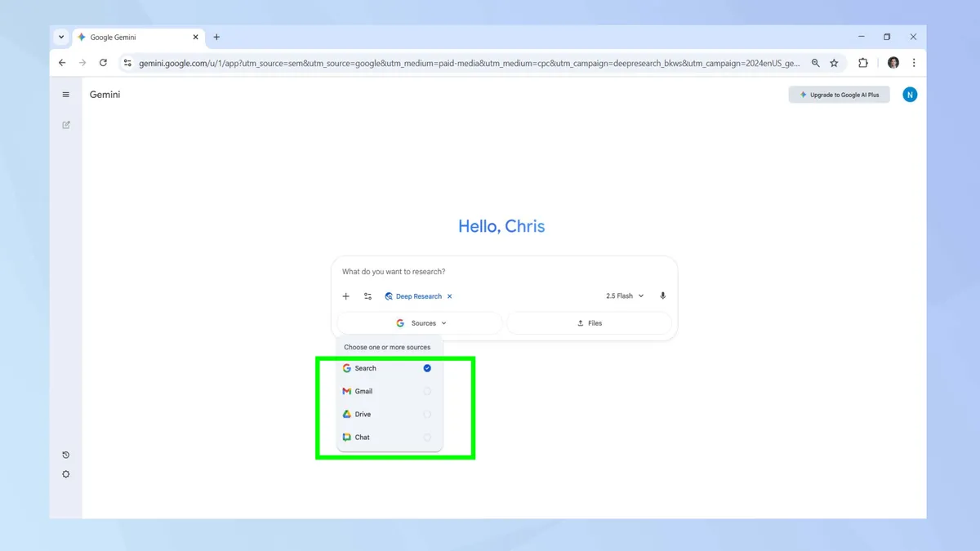The image size is (980, 551).
Task: Click the Files upload button
Action: [x=590, y=322]
